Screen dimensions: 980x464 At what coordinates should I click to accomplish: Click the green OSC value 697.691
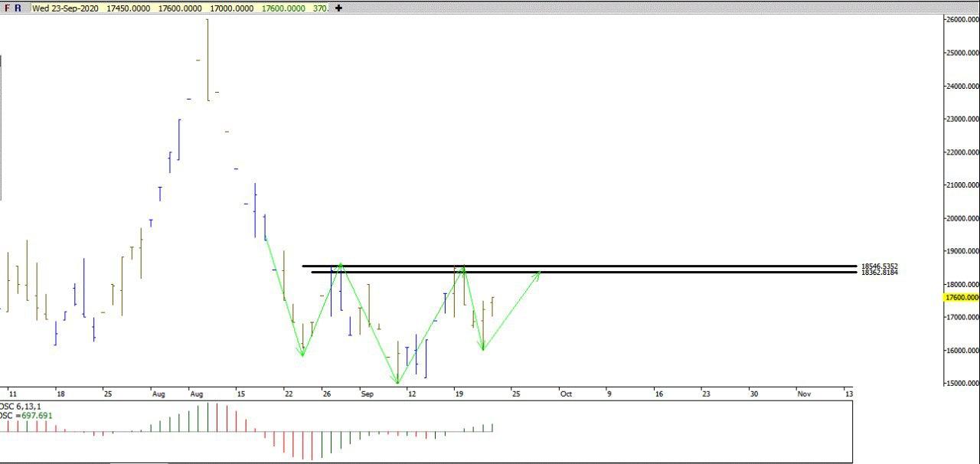click(x=35, y=416)
